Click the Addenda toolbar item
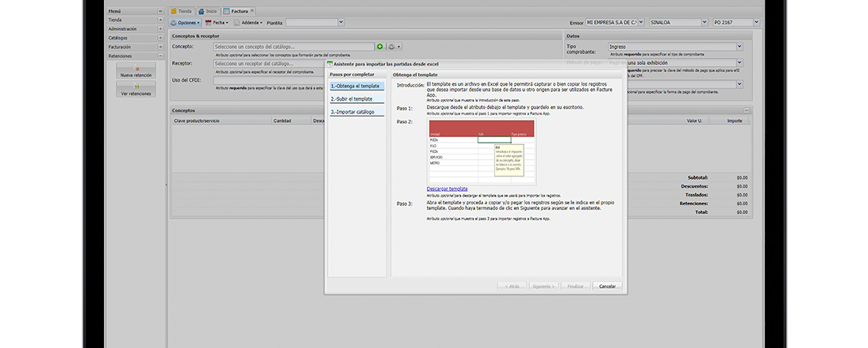868x348 pixels. pyautogui.click(x=248, y=23)
